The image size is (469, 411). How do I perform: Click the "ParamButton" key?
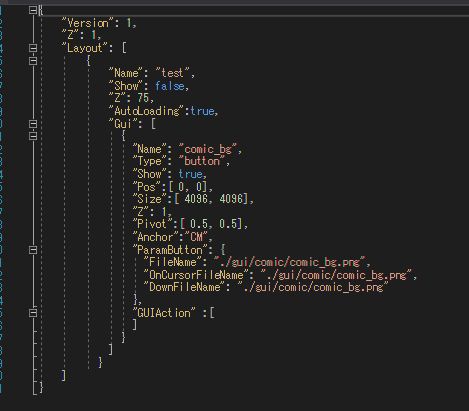170,250
